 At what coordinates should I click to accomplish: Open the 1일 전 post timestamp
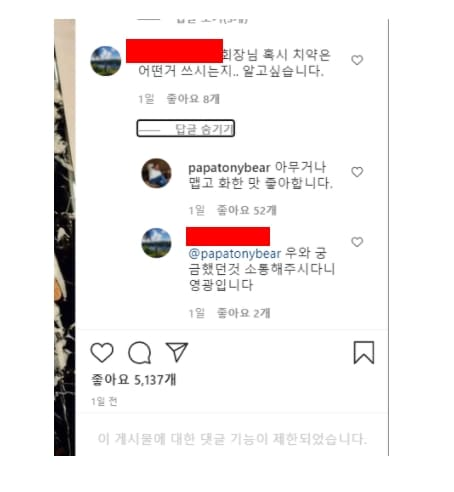click(x=104, y=401)
